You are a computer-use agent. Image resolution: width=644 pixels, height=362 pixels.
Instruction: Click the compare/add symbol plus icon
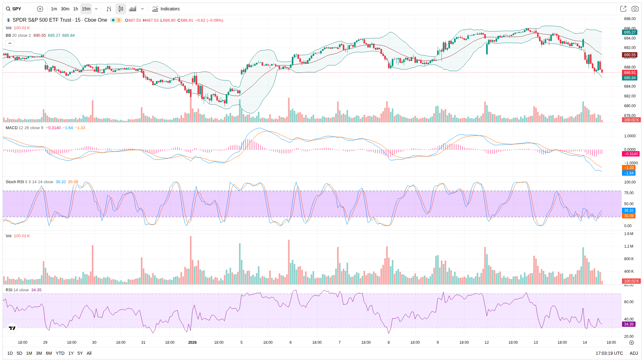click(x=40, y=9)
